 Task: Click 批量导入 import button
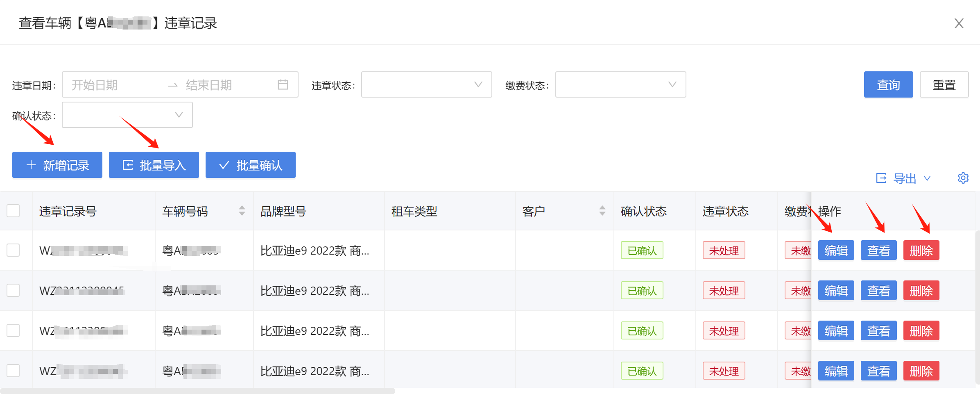[154, 165]
